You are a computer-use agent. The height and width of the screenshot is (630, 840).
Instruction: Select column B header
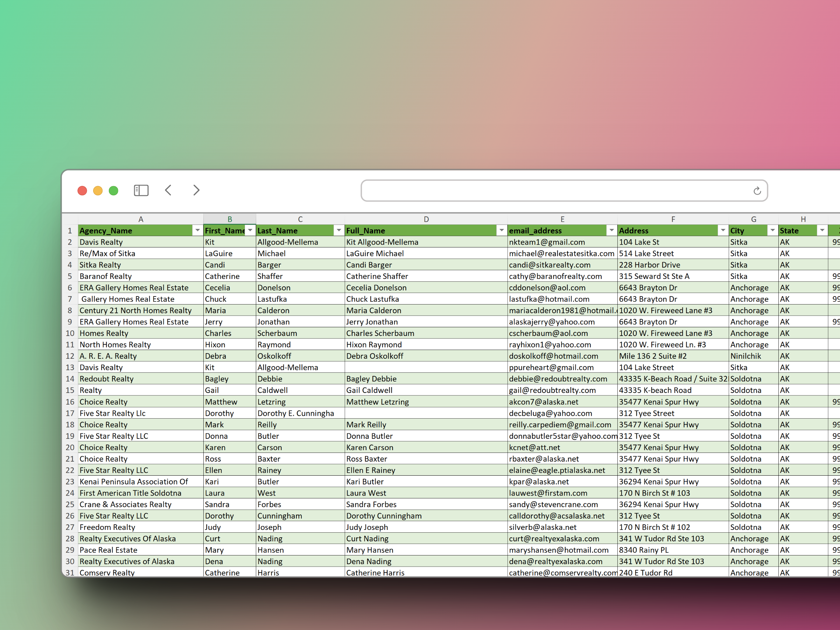pyautogui.click(x=229, y=219)
